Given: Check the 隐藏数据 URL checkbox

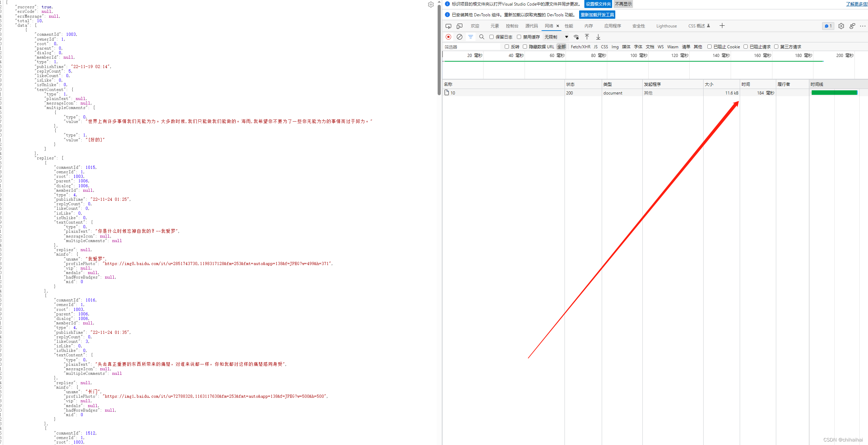Looking at the screenshot, I should pyautogui.click(x=525, y=47).
